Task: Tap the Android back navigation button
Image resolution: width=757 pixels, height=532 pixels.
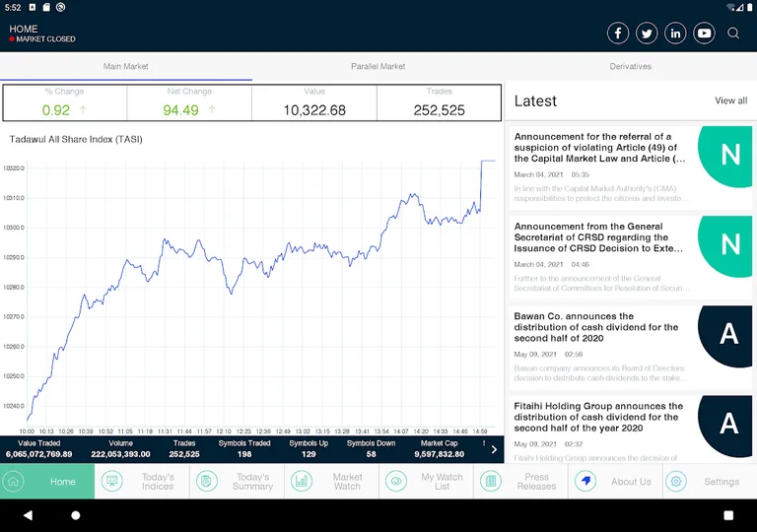Action: 28,515
